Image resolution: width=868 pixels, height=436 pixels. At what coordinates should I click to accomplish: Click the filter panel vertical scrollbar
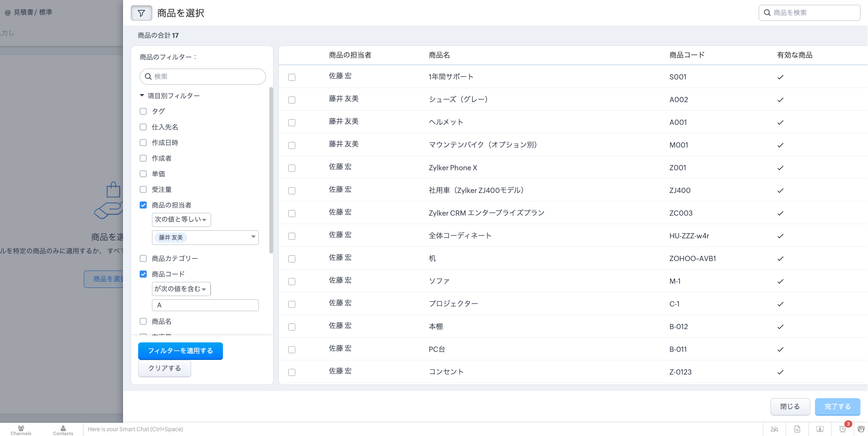(271, 170)
